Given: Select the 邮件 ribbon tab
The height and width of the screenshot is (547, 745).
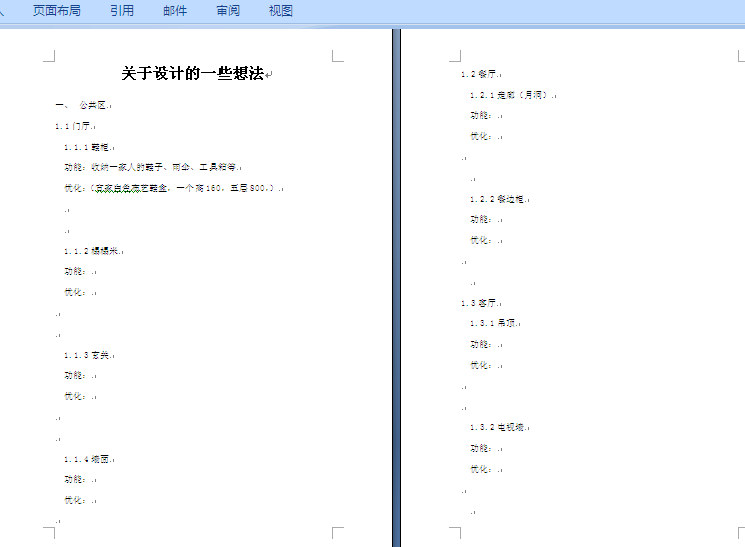Looking at the screenshot, I should click(174, 11).
